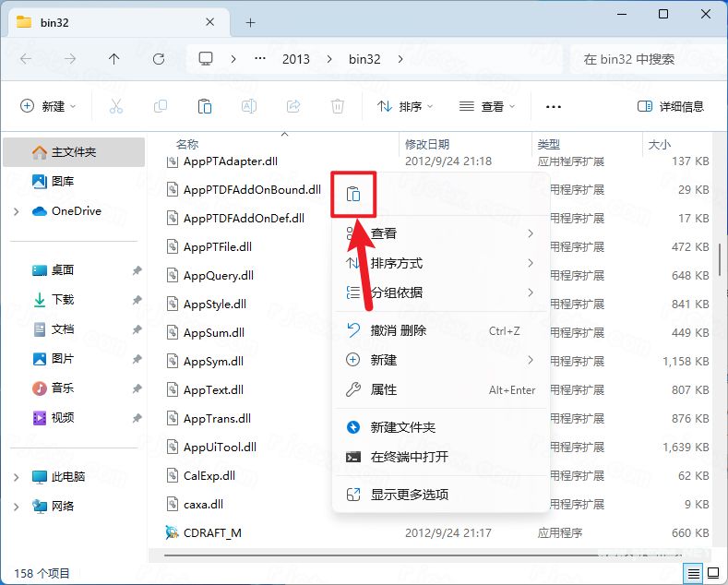Expand the 此电脑 tree node
The image size is (728, 585).
[x=17, y=477]
